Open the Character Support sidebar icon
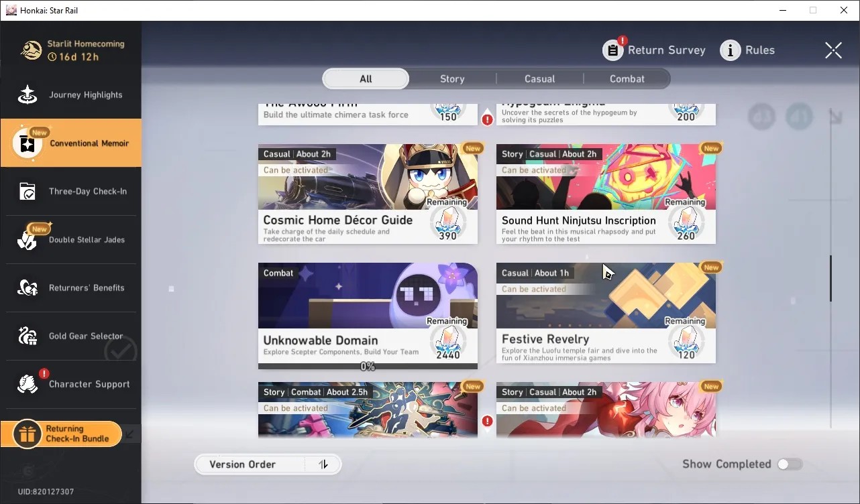860x504 pixels. click(x=28, y=385)
